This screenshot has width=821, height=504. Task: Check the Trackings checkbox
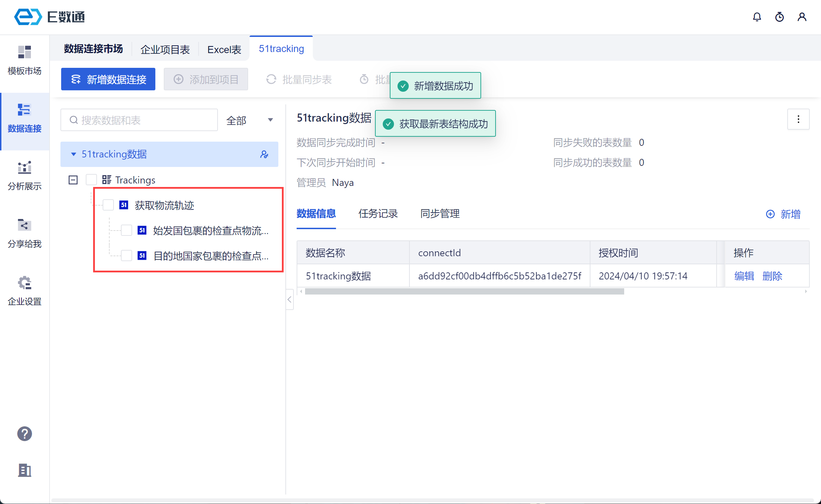coord(91,180)
